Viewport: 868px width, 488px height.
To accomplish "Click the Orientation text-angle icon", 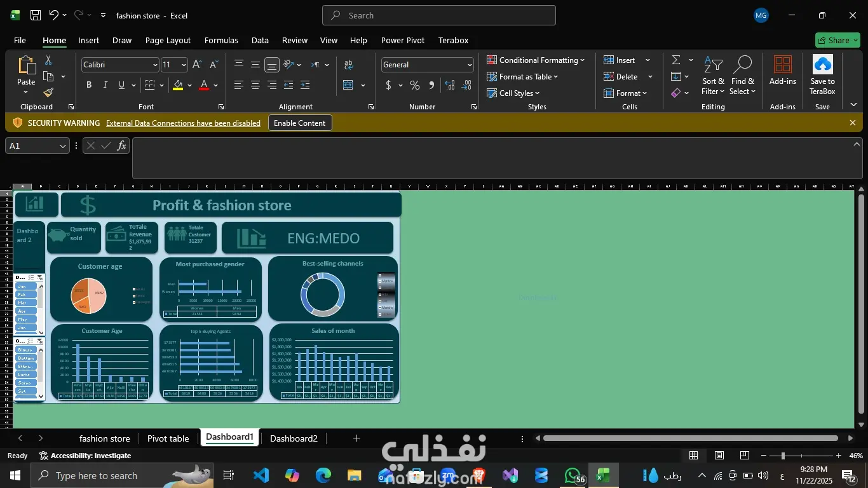I will pyautogui.click(x=288, y=65).
